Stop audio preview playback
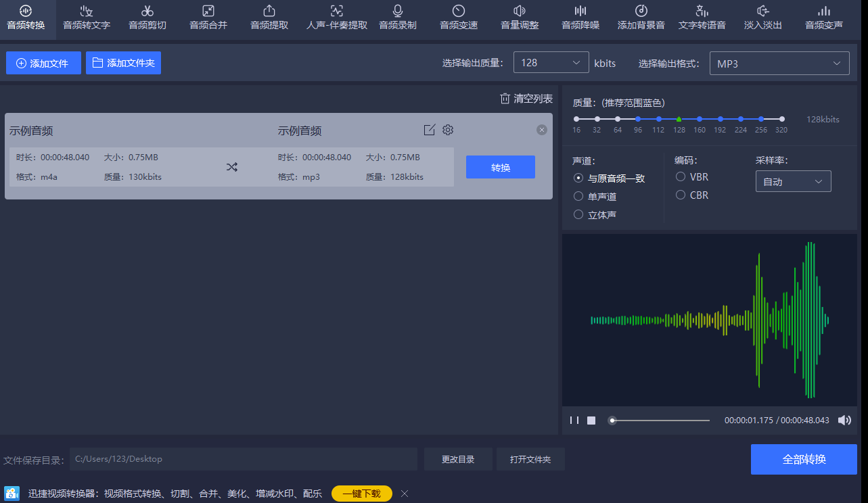 coord(591,421)
